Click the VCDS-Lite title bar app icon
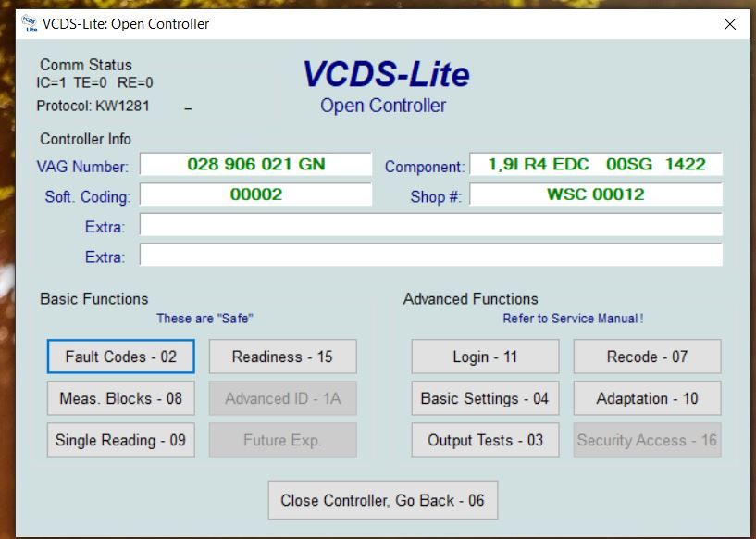 point(31,24)
